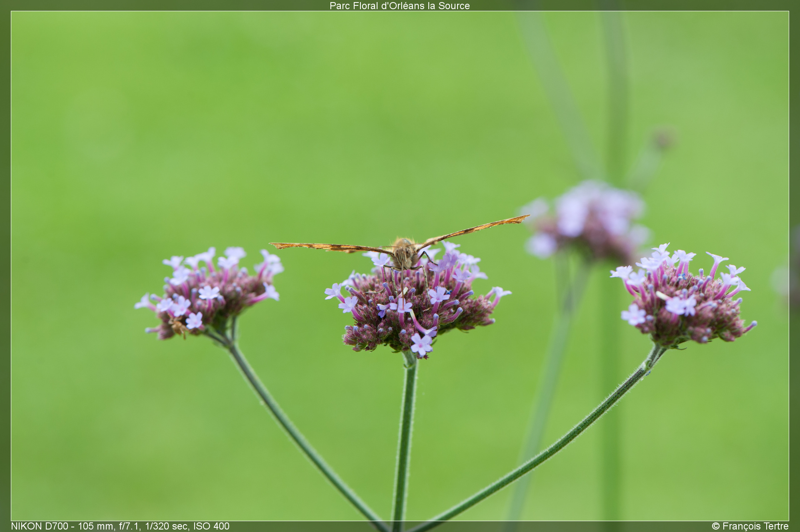This screenshot has width=800, height=532.
Task: Click the title 'Parc Floral d'Orléans la Source'
Action: pos(400,5)
